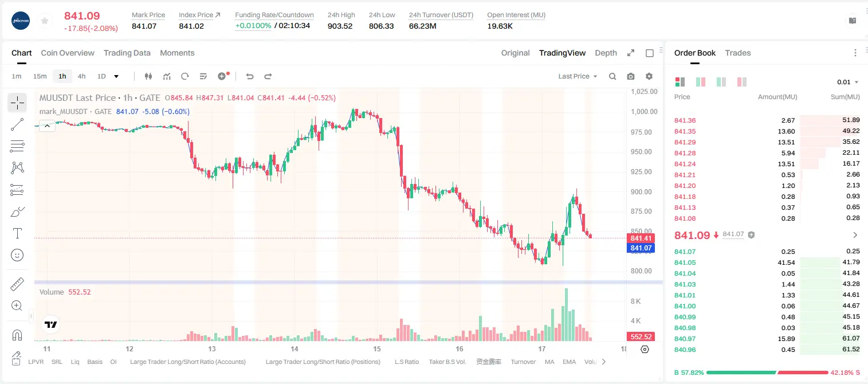Undo the last chart action
This screenshot has height=384, width=868.
[249, 76]
